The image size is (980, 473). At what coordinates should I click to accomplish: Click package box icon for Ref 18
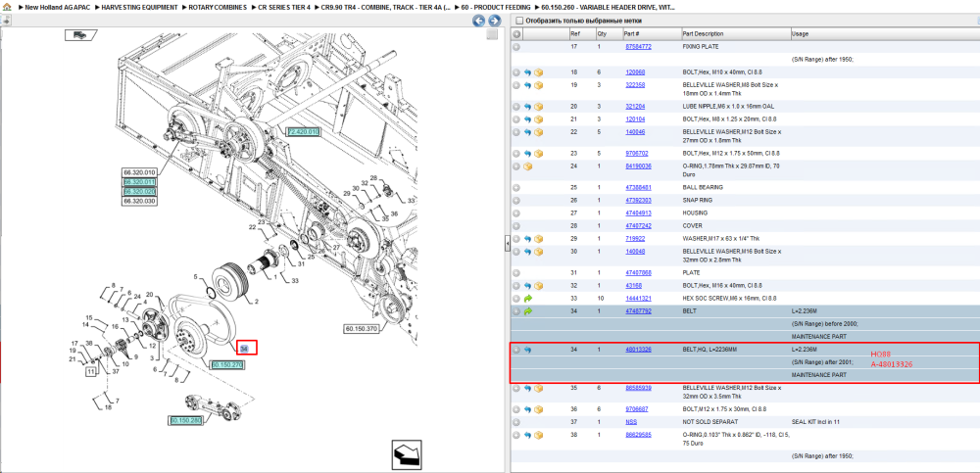[x=538, y=72]
